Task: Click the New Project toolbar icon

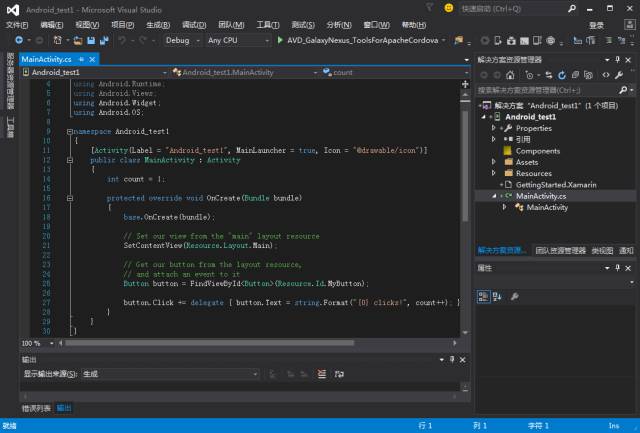Action: tap(58, 40)
